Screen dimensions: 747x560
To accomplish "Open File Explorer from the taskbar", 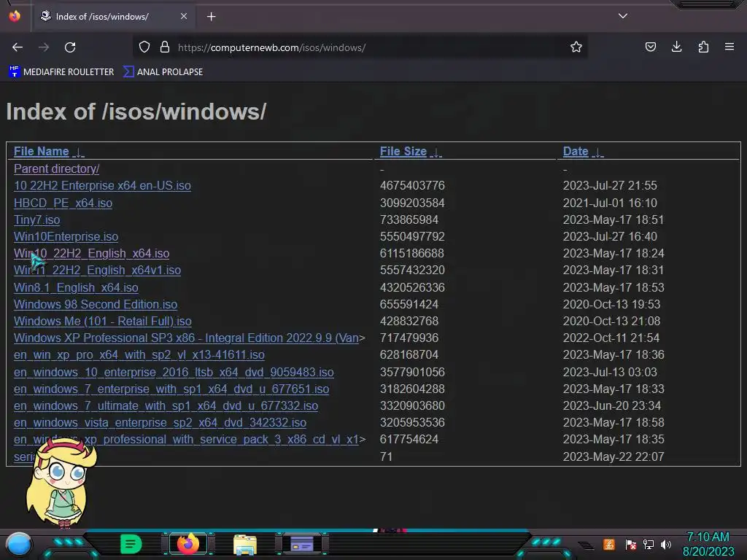I will (245, 544).
